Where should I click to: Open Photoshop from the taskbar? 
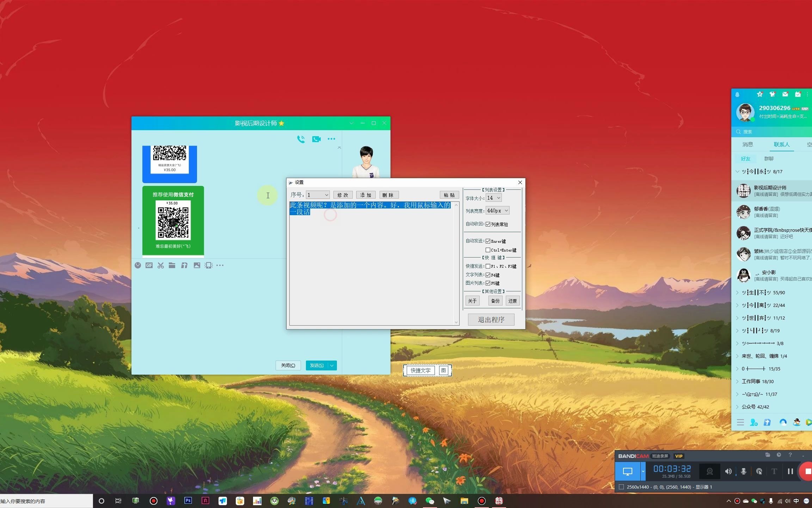188,501
